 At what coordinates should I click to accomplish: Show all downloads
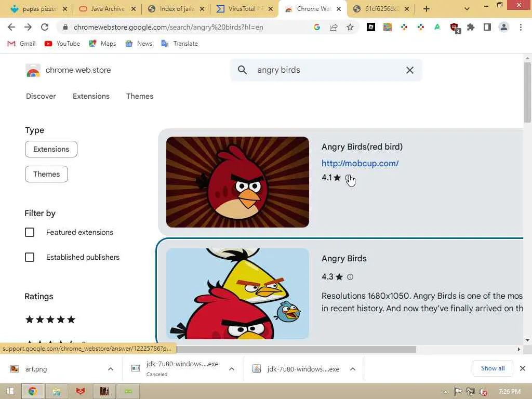pos(493,368)
